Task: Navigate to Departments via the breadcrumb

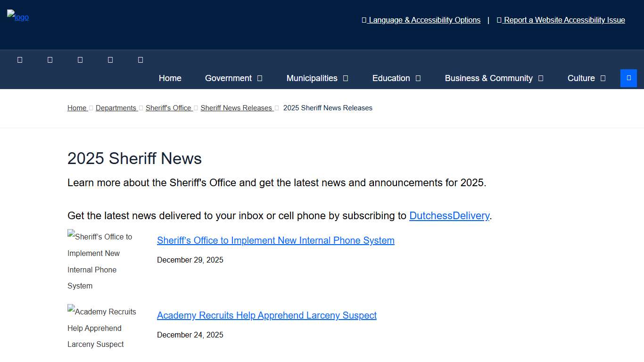Action: 116,107
